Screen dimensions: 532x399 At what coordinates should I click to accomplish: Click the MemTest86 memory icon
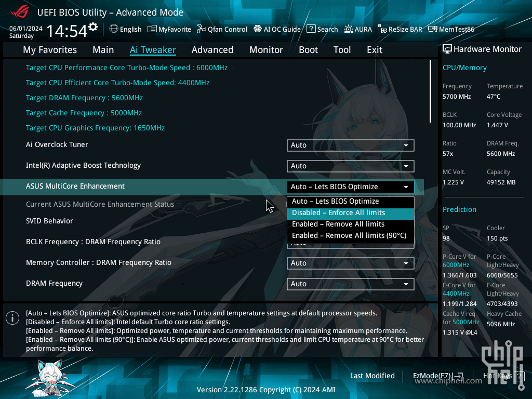(433, 29)
